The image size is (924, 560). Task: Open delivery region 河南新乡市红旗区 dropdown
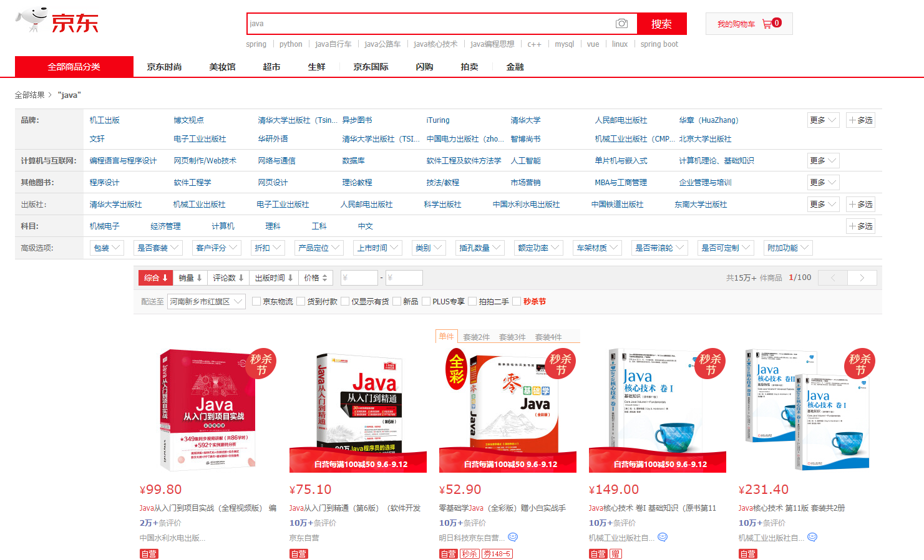[x=206, y=302]
